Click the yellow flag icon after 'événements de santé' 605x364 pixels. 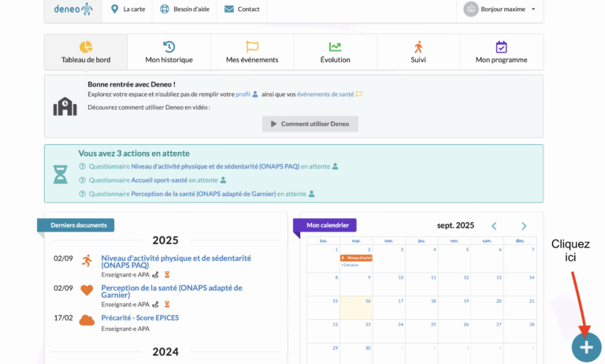click(x=358, y=95)
